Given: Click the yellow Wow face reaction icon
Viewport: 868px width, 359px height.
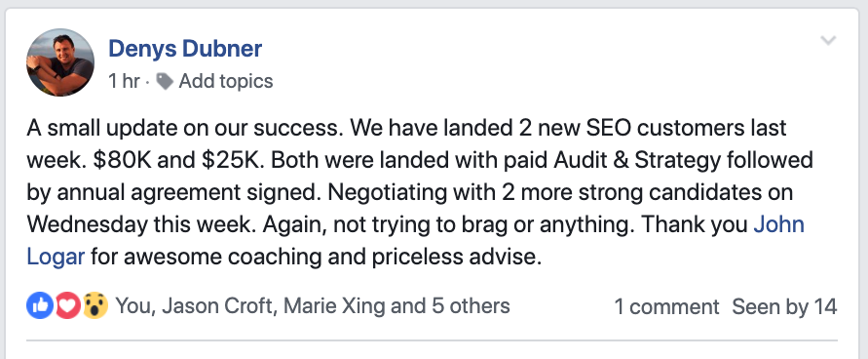Looking at the screenshot, I should (95, 305).
